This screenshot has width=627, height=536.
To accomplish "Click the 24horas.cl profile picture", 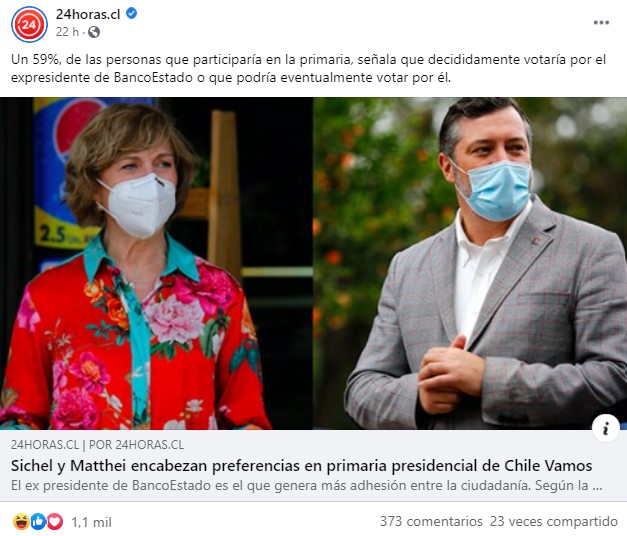I will click(x=29, y=24).
